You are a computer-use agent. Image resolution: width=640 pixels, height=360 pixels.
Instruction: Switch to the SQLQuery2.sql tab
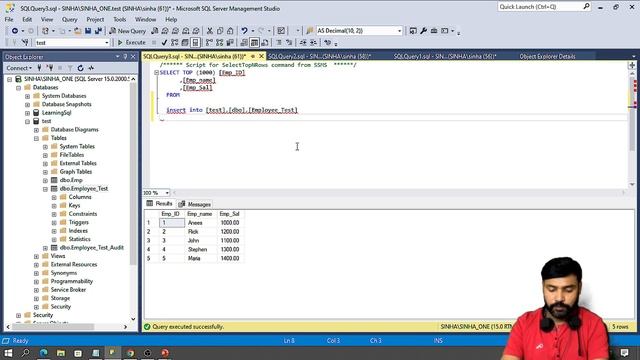319,56
